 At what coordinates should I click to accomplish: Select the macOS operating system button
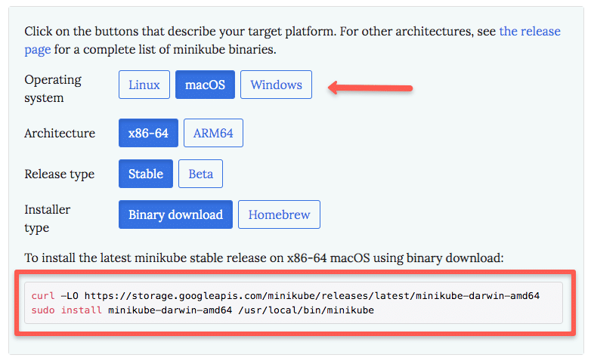[x=205, y=85]
